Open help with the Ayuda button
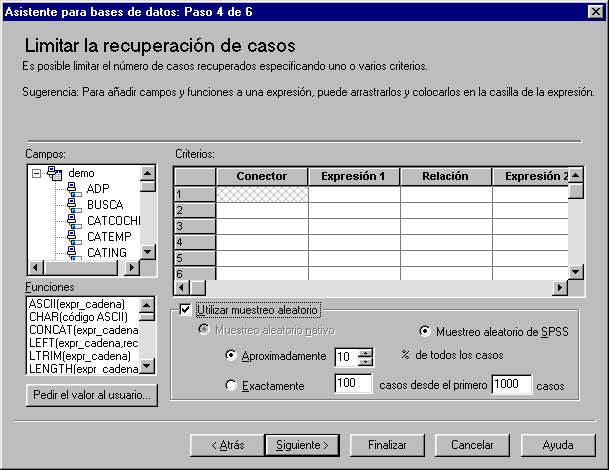This screenshot has width=609, height=470. (x=558, y=445)
